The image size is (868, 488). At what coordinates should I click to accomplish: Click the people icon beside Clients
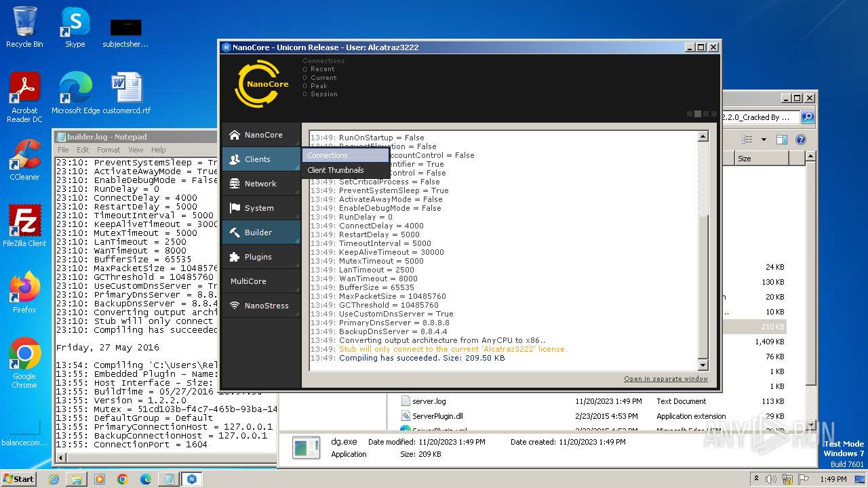(235, 159)
